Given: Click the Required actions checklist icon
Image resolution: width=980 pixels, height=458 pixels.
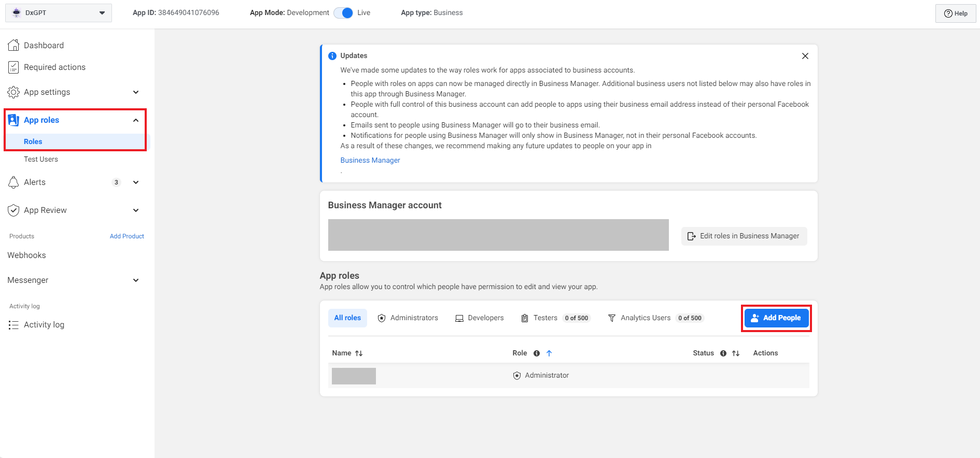Looking at the screenshot, I should [13, 67].
